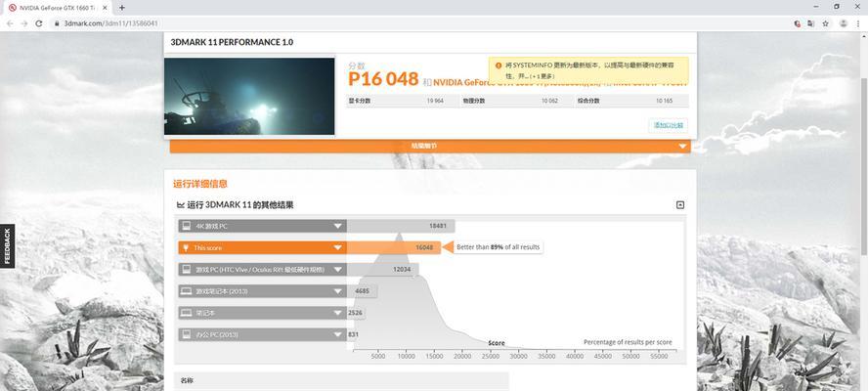Viewport: 868px width, 391px height.
Task: Close the NVIDIA GeForce GTX 1660 Ti tab
Action: click(x=106, y=8)
